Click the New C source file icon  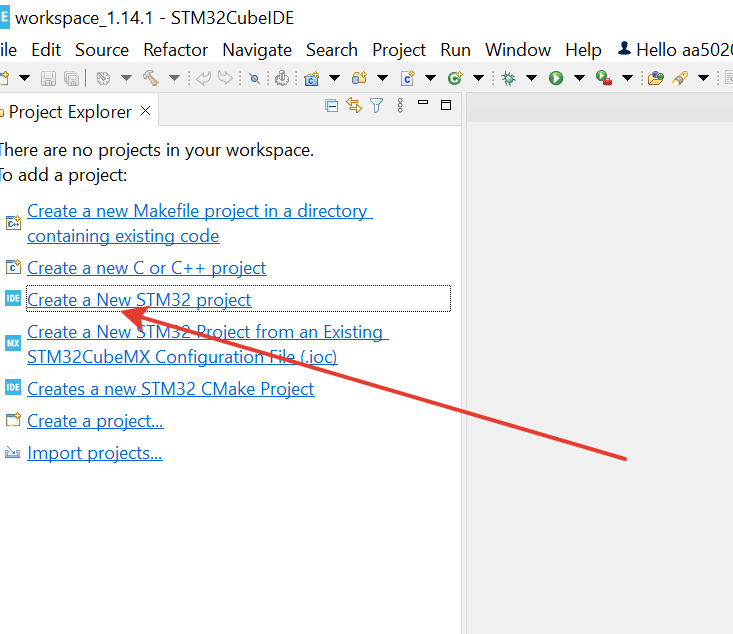(x=408, y=78)
